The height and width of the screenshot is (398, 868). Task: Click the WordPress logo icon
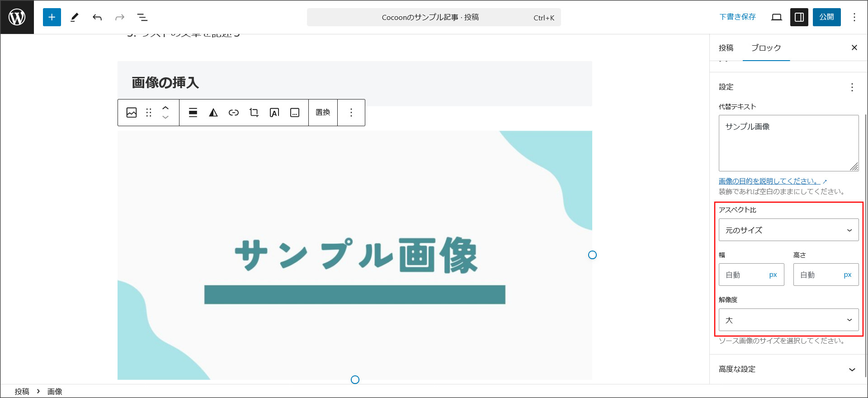coord(17,17)
